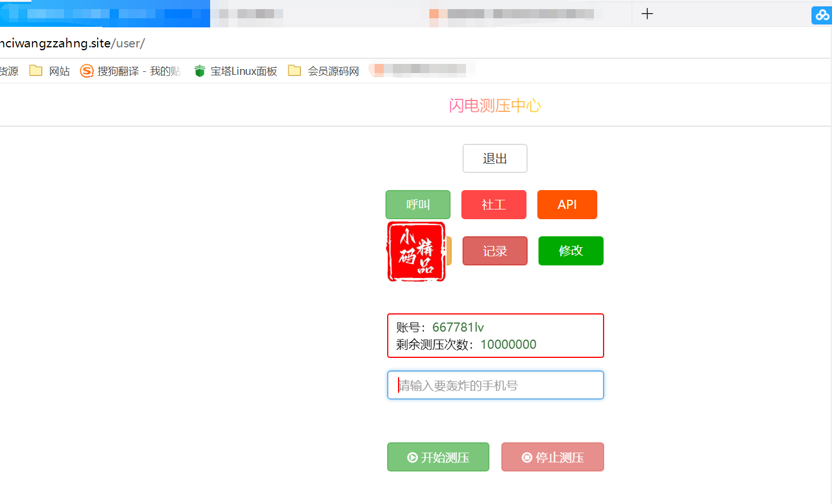Click the blue cloud extension icon
The image size is (832, 504).
[x=822, y=15]
